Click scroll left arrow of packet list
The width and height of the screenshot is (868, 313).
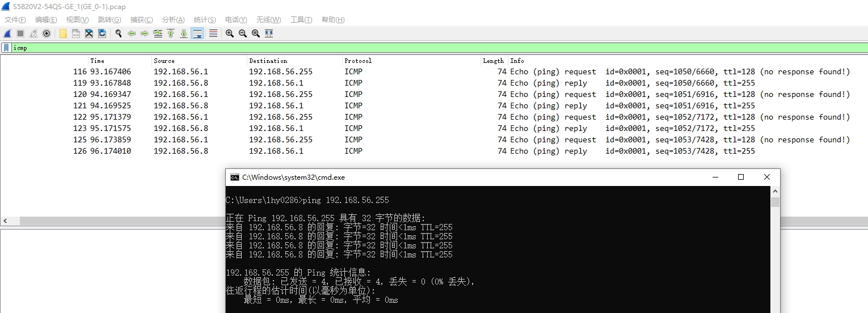(5, 221)
